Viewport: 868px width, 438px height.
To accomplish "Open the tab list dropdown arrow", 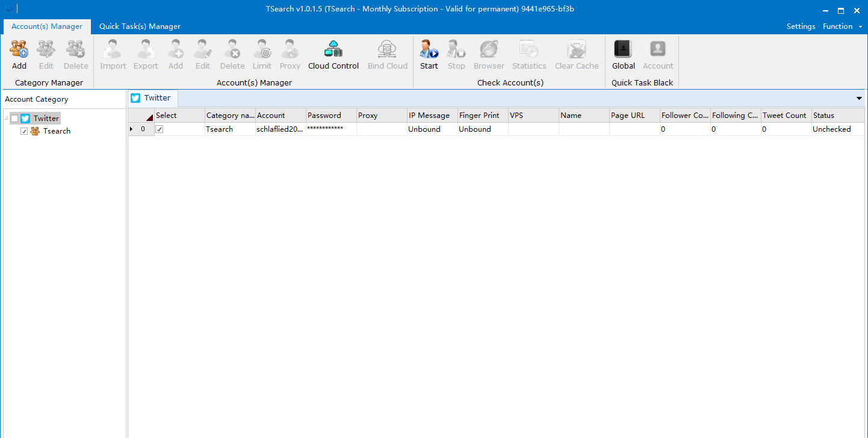I will [x=859, y=98].
